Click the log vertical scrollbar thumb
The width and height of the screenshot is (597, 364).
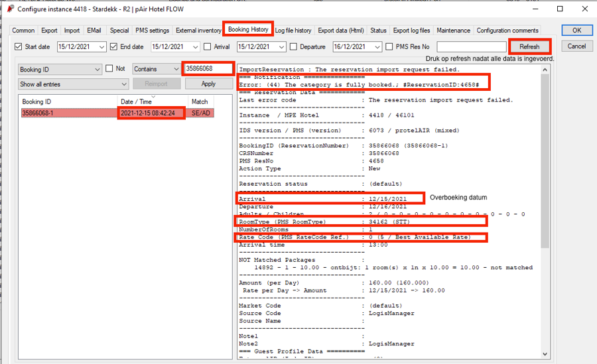tap(545, 161)
